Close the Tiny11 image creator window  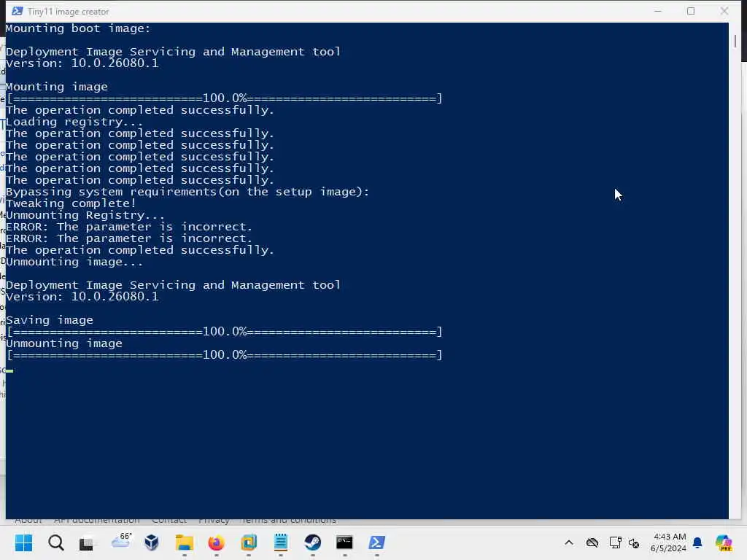click(x=724, y=11)
